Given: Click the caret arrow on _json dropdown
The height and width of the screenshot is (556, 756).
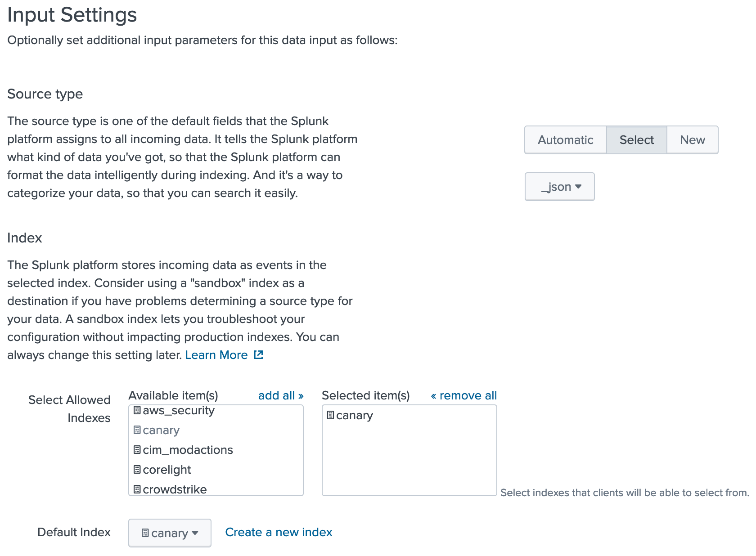Looking at the screenshot, I should 579,187.
